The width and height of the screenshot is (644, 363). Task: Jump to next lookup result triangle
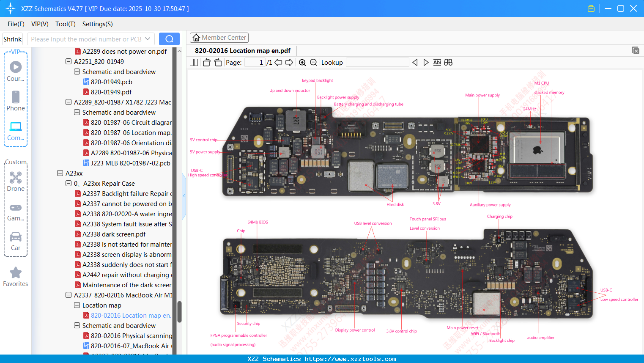[x=426, y=63]
